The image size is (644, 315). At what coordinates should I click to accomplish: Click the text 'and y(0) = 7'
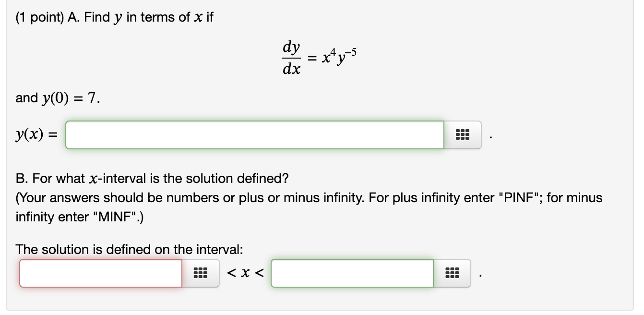coord(57,98)
